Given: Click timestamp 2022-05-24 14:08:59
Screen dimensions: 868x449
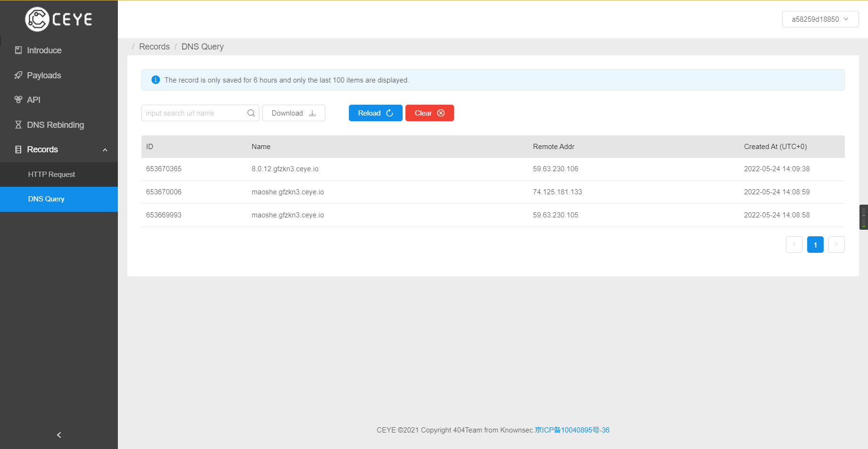Looking at the screenshot, I should (x=777, y=192).
